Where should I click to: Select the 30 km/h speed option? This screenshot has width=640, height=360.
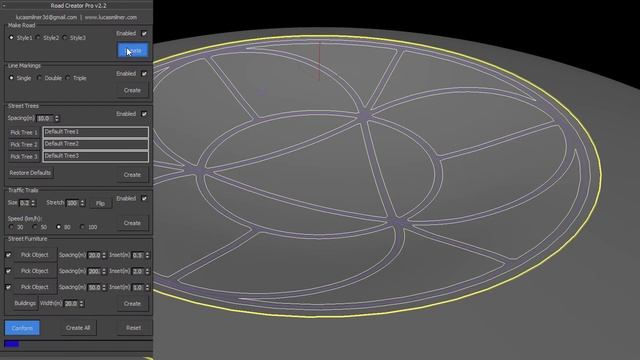(11, 227)
